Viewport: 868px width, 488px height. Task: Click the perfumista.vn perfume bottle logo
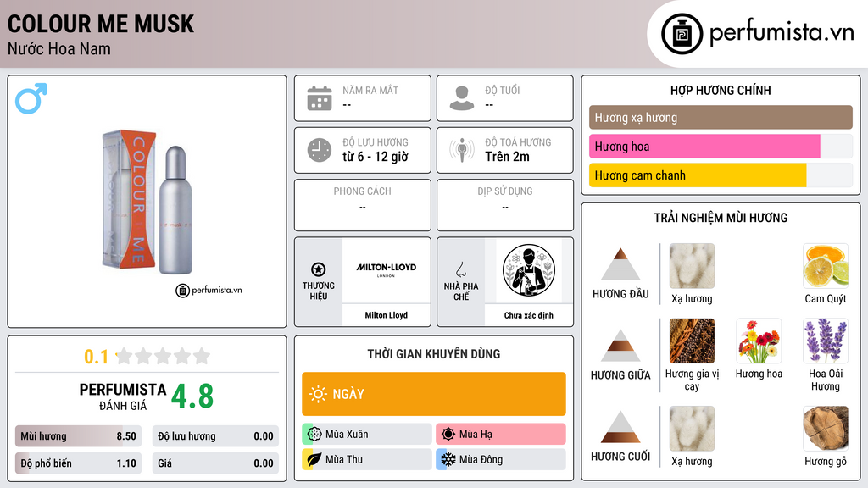point(682,34)
